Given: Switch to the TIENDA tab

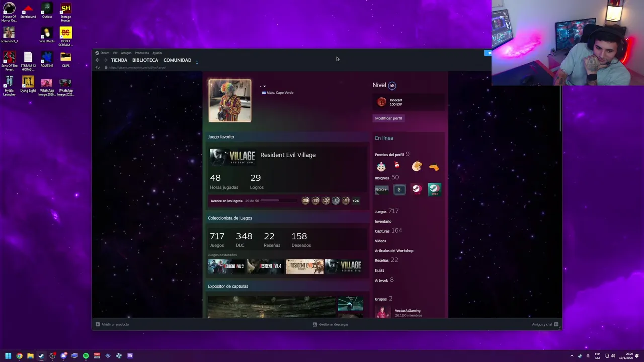Looking at the screenshot, I should tap(119, 60).
